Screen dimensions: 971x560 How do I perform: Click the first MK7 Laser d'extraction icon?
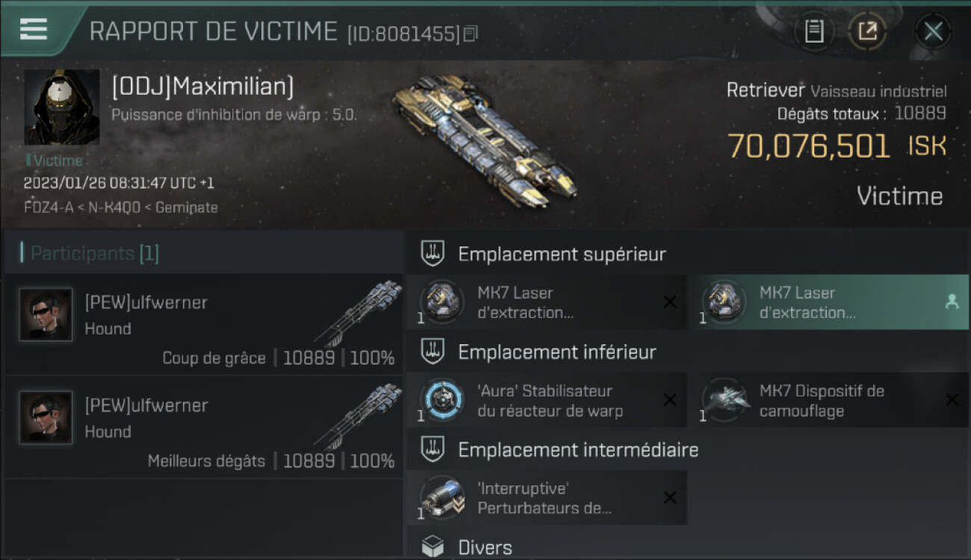(441, 302)
